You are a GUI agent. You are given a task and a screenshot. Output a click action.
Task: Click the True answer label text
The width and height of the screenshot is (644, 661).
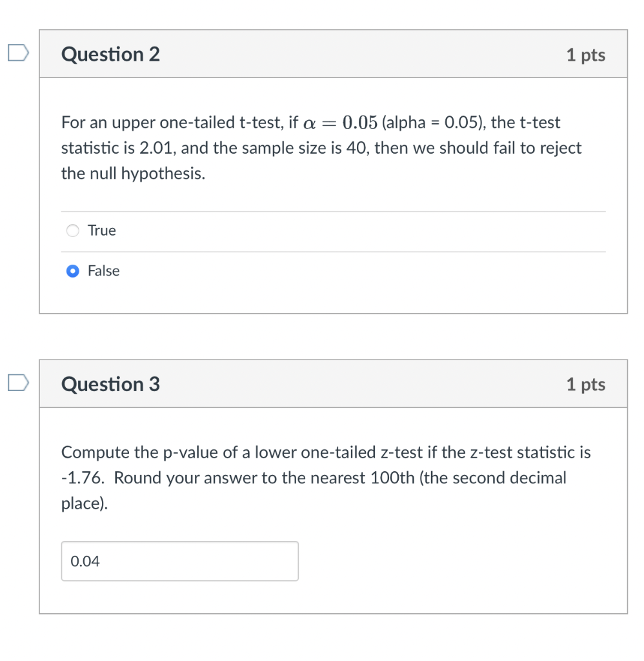coord(102,230)
